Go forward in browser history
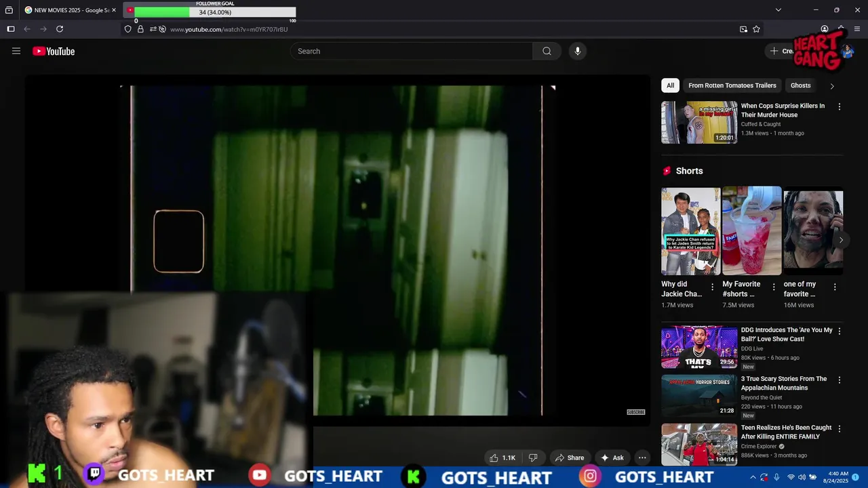 [x=43, y=29]
